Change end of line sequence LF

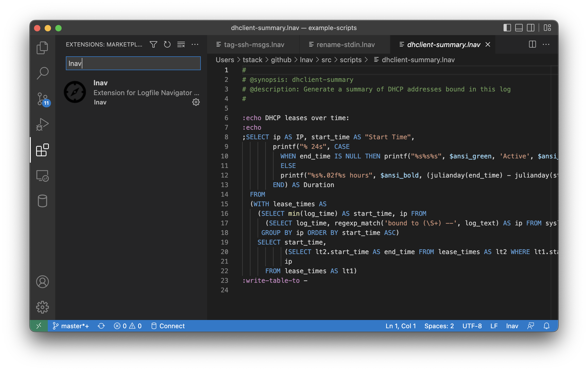coord(494,326)
